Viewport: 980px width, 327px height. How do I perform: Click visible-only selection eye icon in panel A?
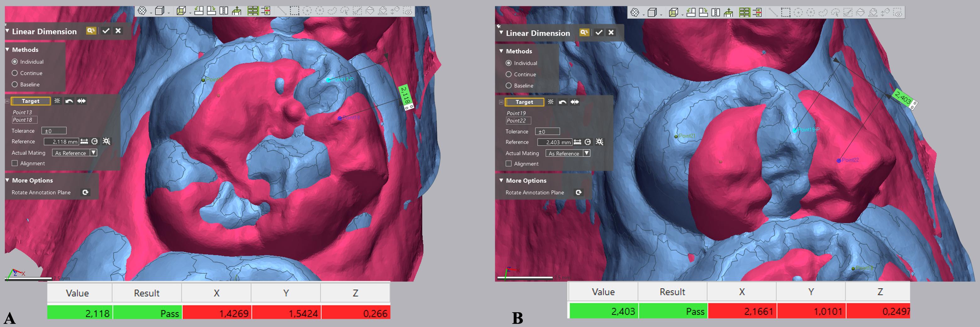(x=408, y=11)
